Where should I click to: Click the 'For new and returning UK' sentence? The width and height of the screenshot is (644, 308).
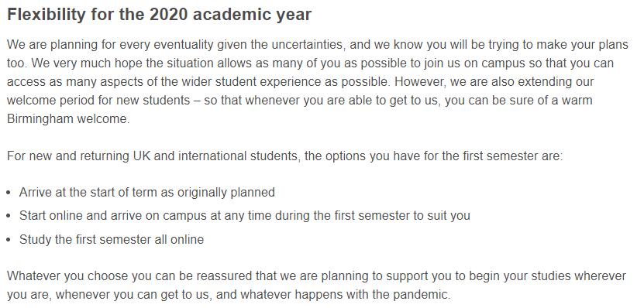(x=284, y=156)
